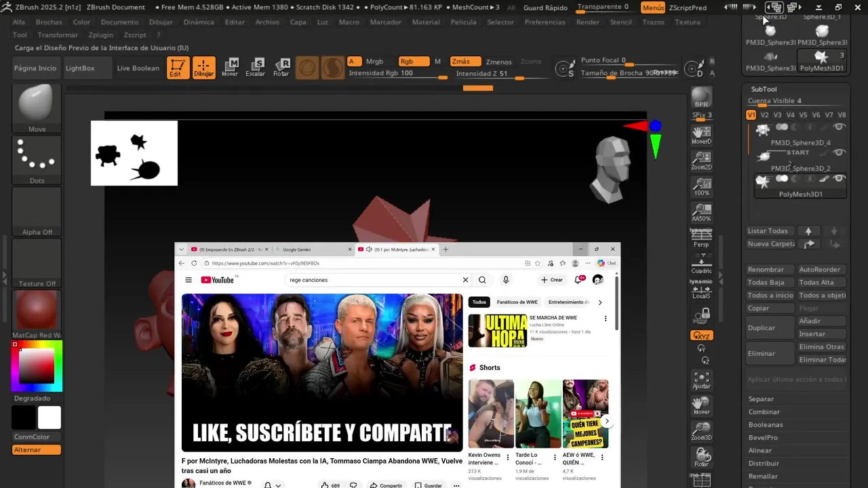Select the white secondary color swatch
The height and width of the screenshot is (488, 868).
(50, 418)
